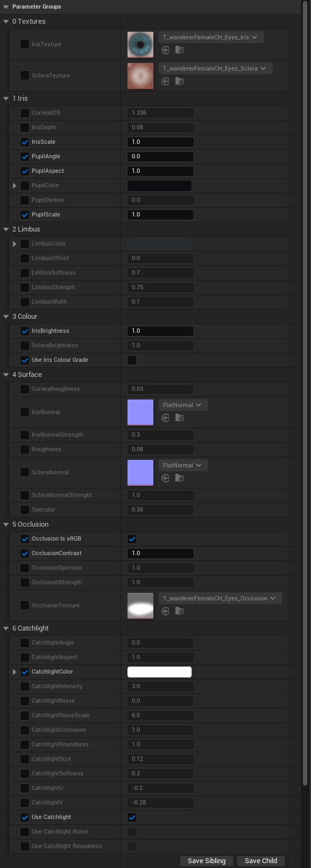
Task: Open the T_wandererFemaleCH_Eyes_Iris asset dropdown
Action: coord(211,37)
